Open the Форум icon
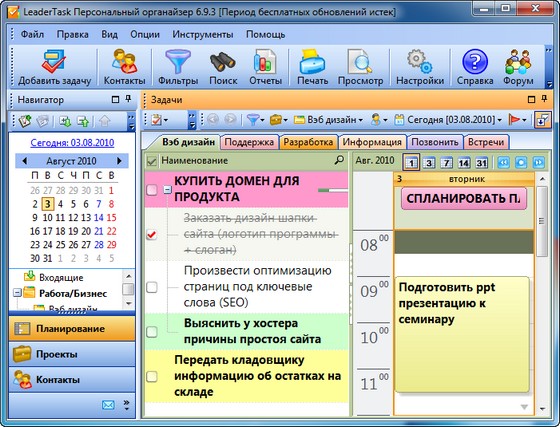 tap(518, 68)
